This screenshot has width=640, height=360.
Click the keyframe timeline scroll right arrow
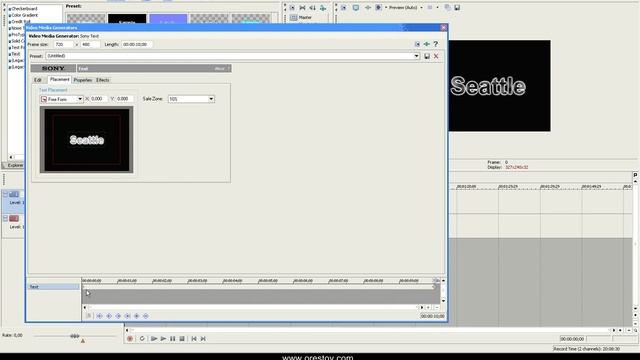[422, 307]
